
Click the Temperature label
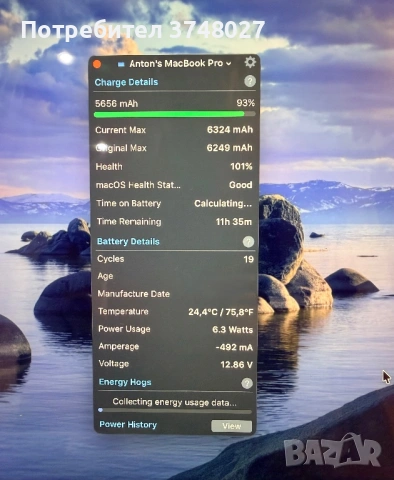click(123, 311)
